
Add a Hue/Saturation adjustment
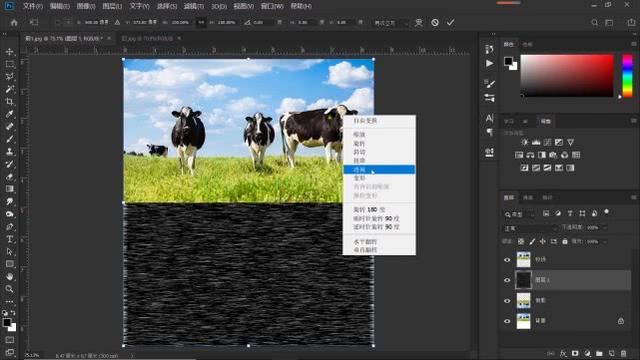click(x=519, y=155)
